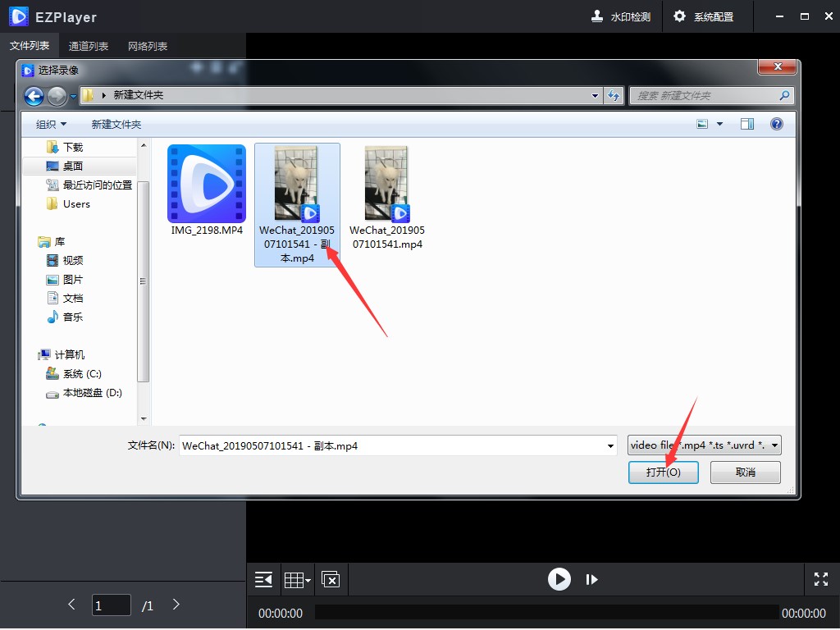Switch to the 通道列表 tab
Image resolution: width=840 pixels, height=630 pixels.
[x=89, y=47]
